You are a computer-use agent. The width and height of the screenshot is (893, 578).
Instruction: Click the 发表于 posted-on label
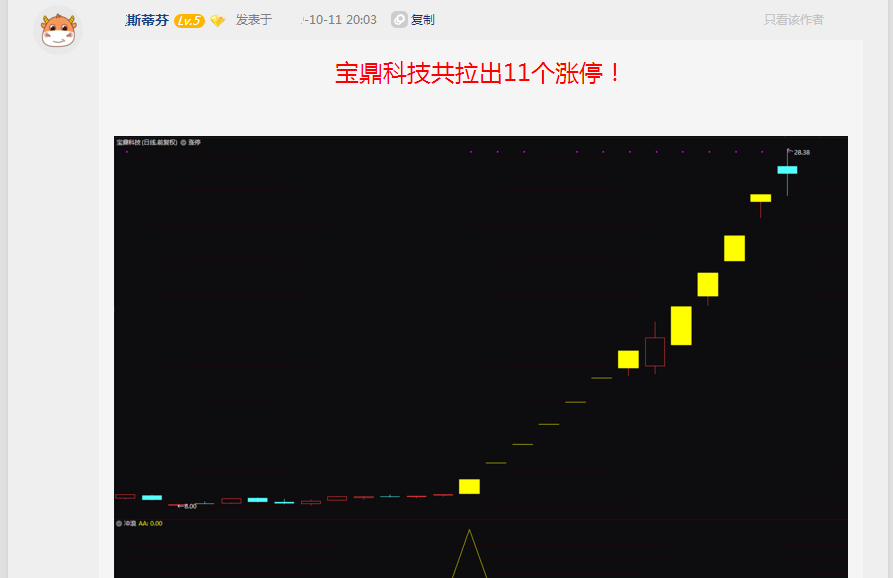click(x=254, y=20)
